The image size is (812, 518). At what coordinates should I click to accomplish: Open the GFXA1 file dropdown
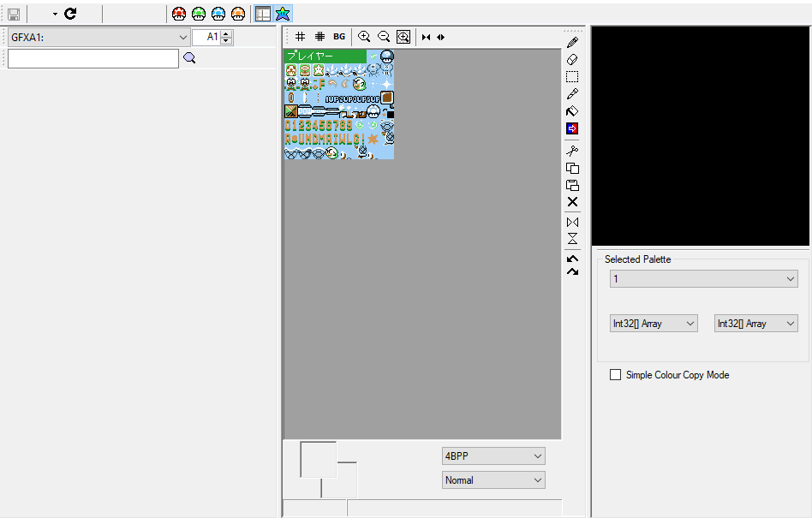click(99, 38)
